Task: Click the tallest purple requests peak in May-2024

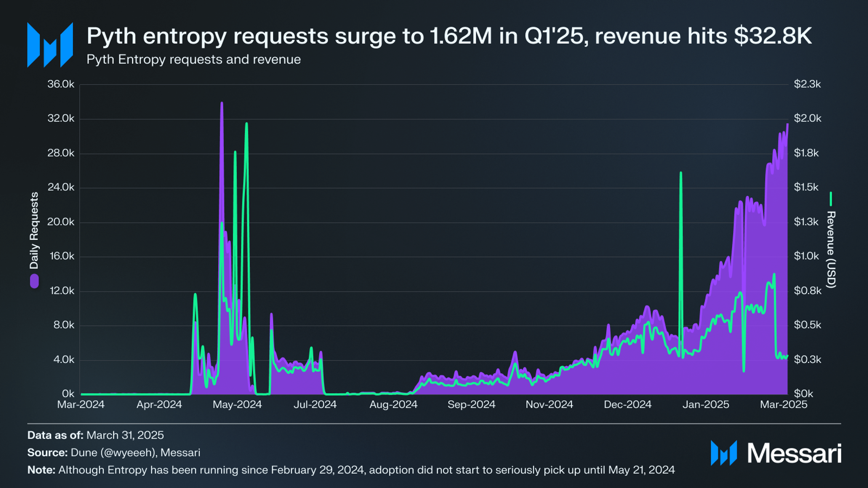Action: pyautogui.click(x=222, y=104)
